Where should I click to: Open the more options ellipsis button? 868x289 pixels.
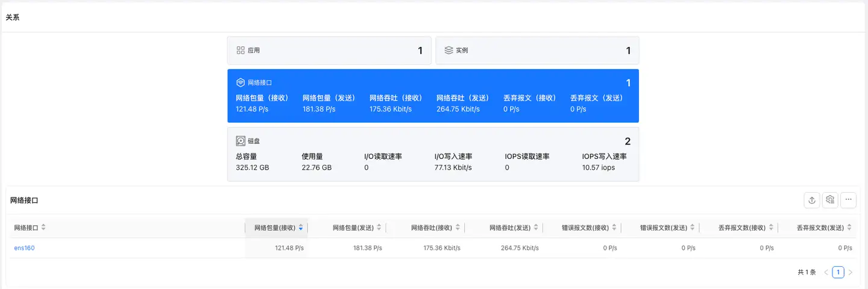[848, 200]
